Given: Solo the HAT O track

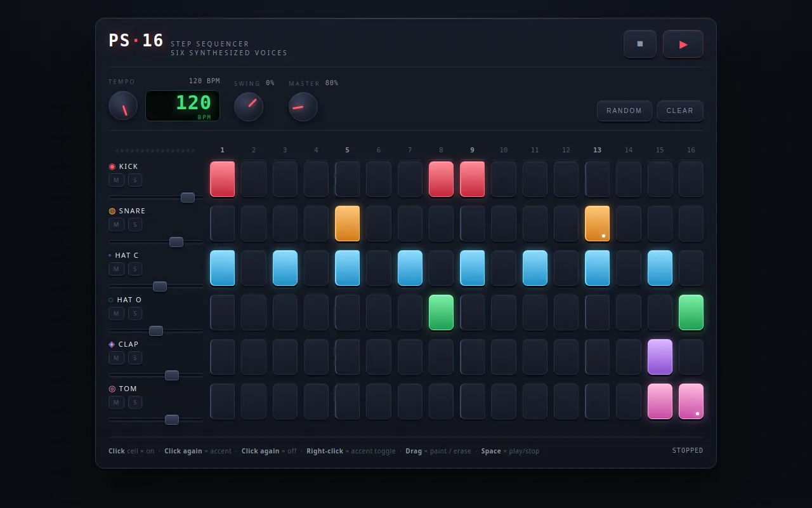Looking at the screenshot, I should tap(135, 314).
